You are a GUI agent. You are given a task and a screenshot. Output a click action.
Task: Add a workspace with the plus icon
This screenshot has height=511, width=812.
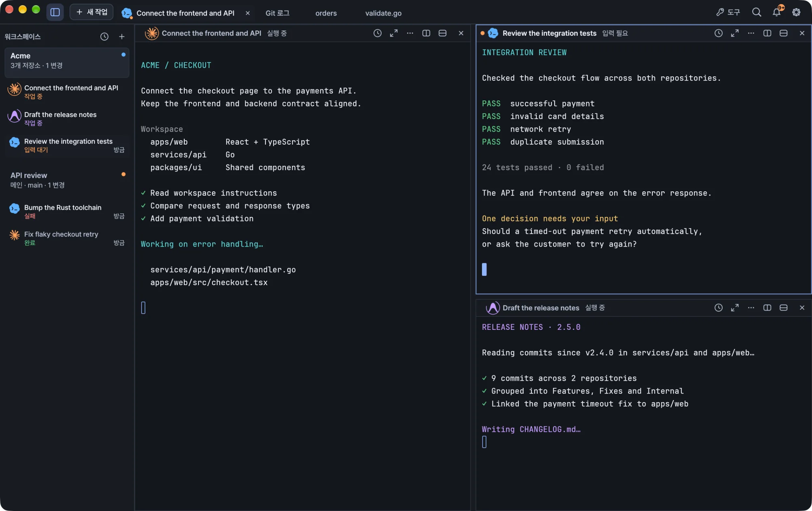(122, 37)
